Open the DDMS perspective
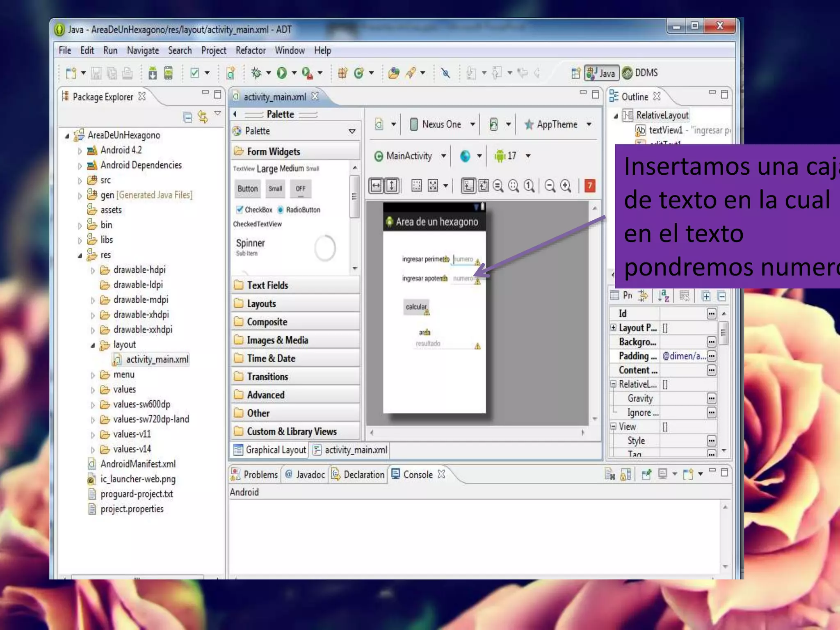 tap(641, 73)
